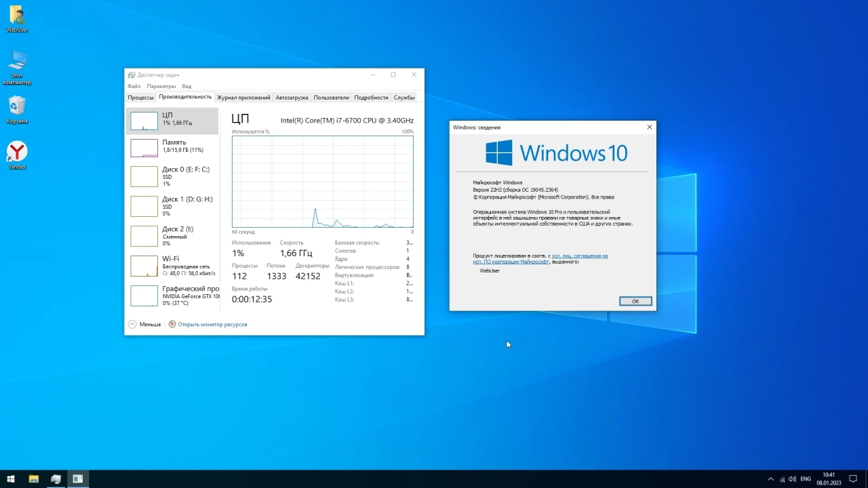
Task: Select Диск 1 (D: G: H:) entry
Action: 172,206
